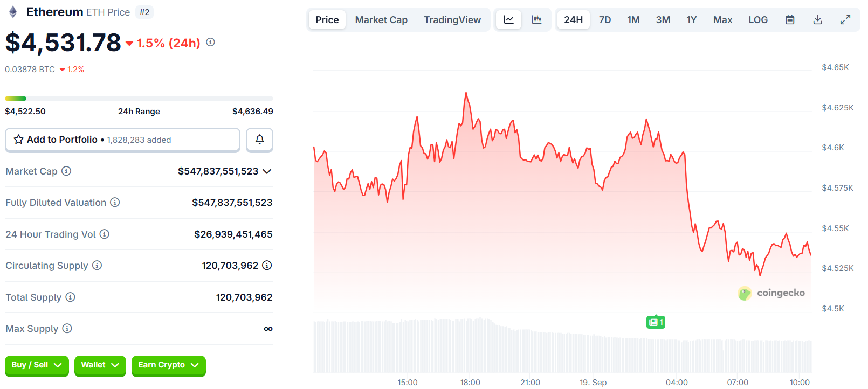The image size is (868, 389).
Task: Click the star icon in Add to Portfolio
Action: (x=18, y=140)
